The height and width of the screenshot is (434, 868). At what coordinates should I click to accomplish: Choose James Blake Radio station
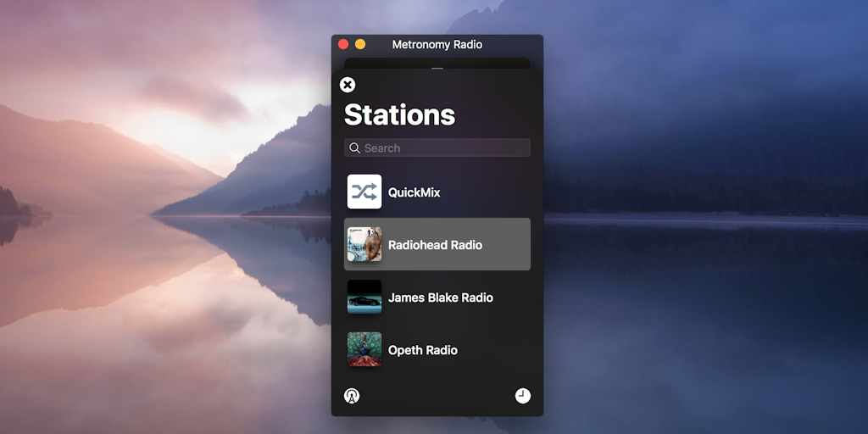437,297
